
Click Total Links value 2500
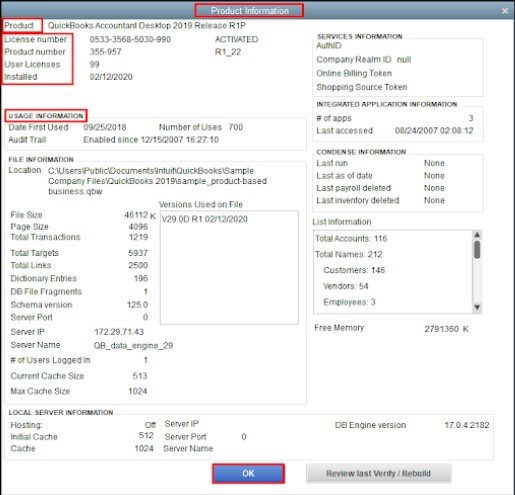138,265
